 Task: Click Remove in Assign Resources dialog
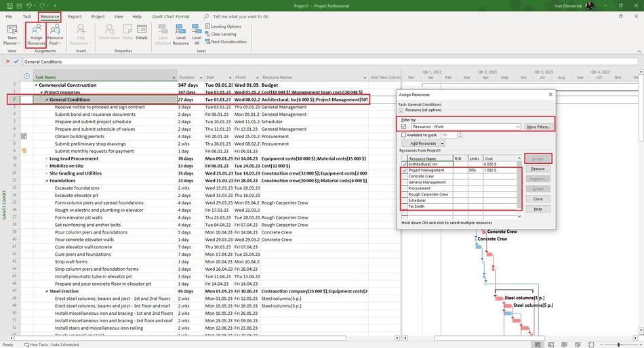click(538, 169)
